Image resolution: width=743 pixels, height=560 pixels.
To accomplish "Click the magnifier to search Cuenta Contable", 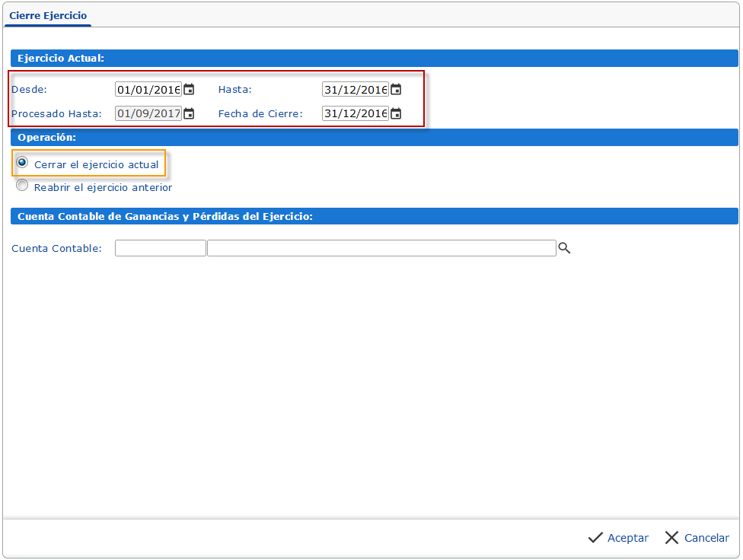I will pos(564,248).
